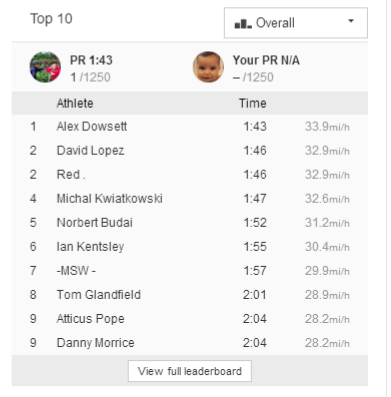This screenshot has height=397, width=391.
Task: Open the segment leader's profile picture
Action: [x=45, y=67]
